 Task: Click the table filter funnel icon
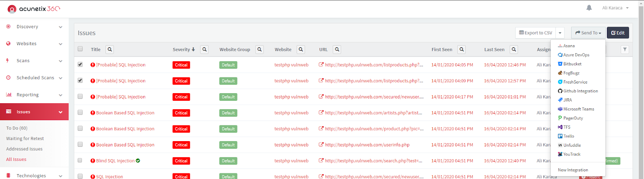click(625, 49)
